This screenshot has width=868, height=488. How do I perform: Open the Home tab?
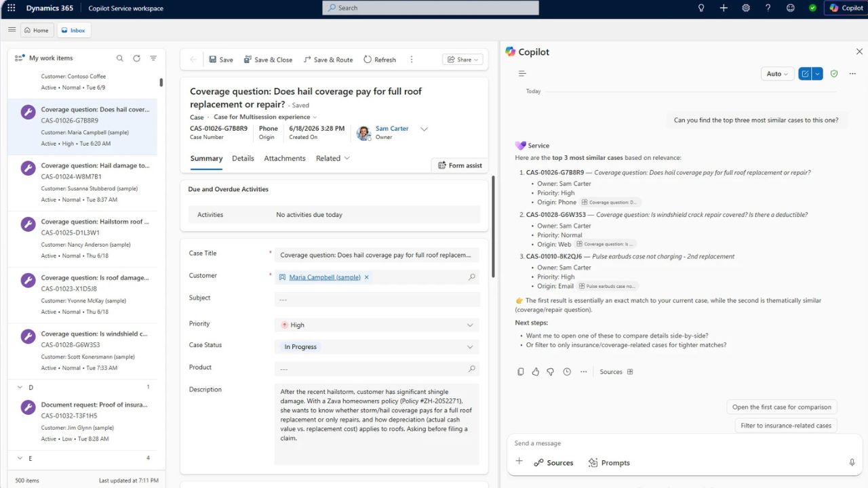point(36,30)
